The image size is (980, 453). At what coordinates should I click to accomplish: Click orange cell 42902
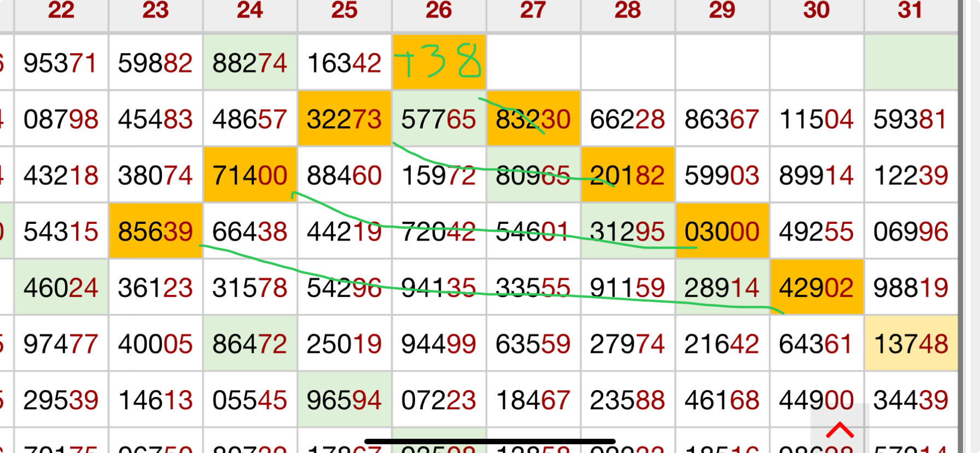(x=816, y=288)
